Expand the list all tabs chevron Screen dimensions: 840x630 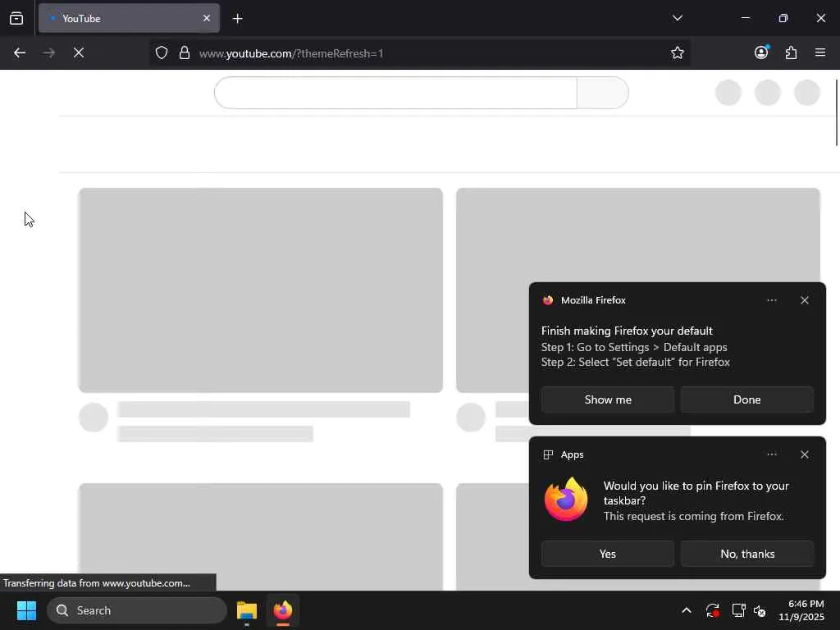(677, 18)
